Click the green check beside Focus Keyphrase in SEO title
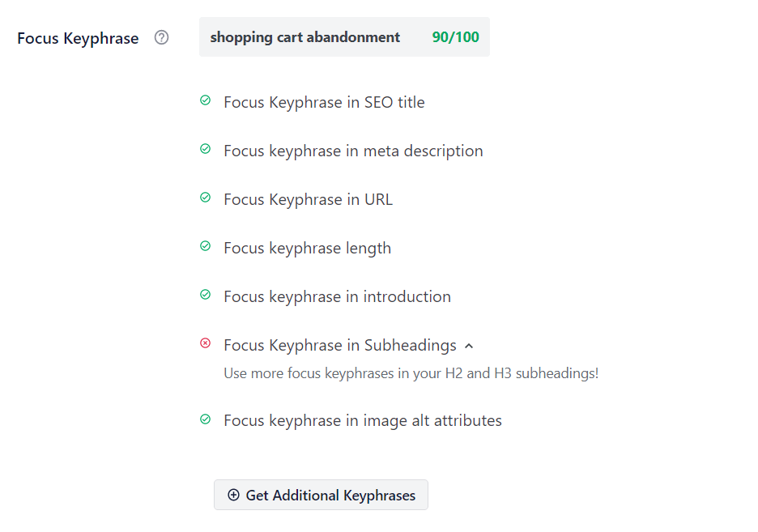This screenshot has width=758, height=532. 205,100
